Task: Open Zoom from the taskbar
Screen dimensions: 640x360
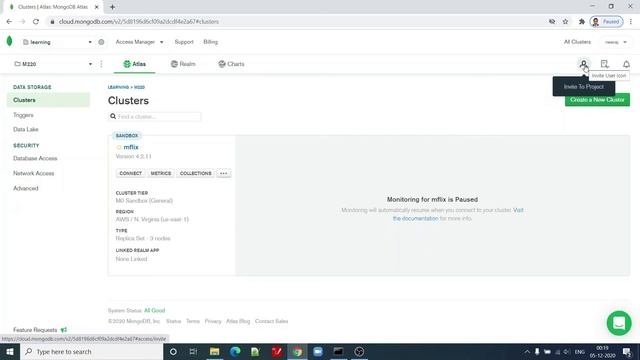Action: coord(318,351)
